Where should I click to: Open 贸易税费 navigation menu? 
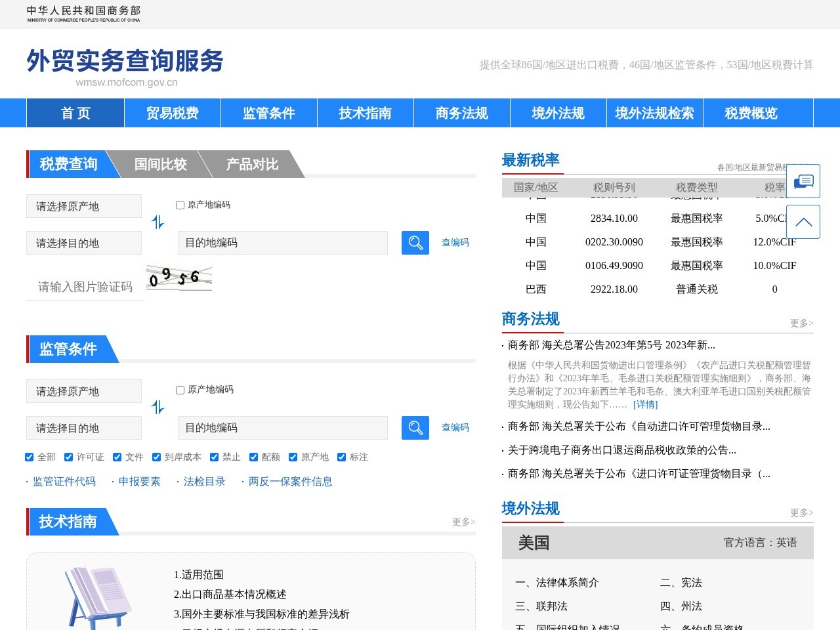(173, 113)
